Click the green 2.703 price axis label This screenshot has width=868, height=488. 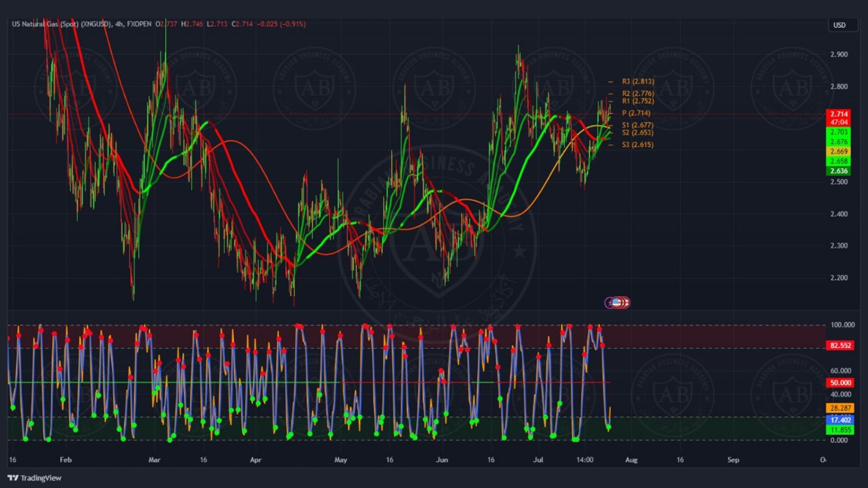(839, 132)
